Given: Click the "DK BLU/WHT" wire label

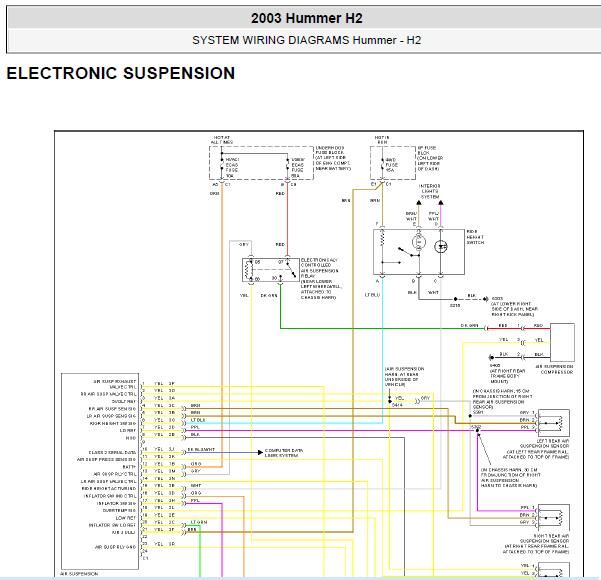Looking at the screenshot, I should click(x=201, y=449).
